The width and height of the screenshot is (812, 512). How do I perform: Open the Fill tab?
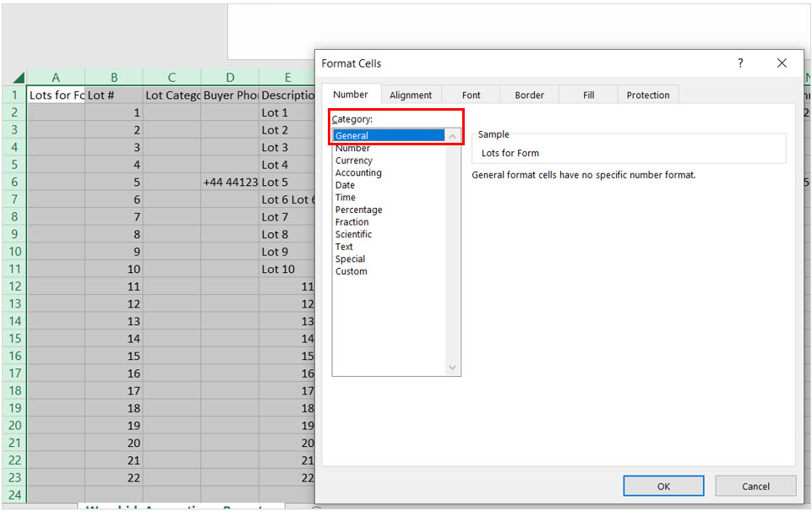pyautogui.click(x=588, y=95)
